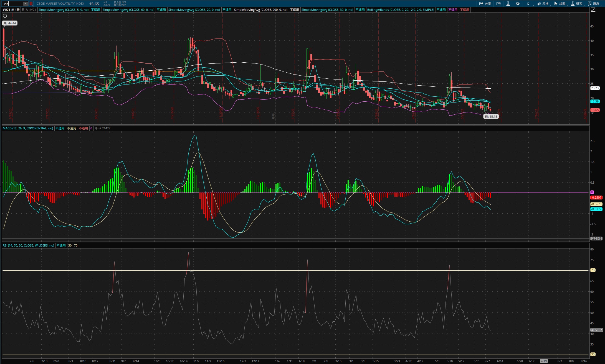Click the cyan 18.59 price axis bubble
The width and height of the screenshot is (605, 364).
coord(595,101)
